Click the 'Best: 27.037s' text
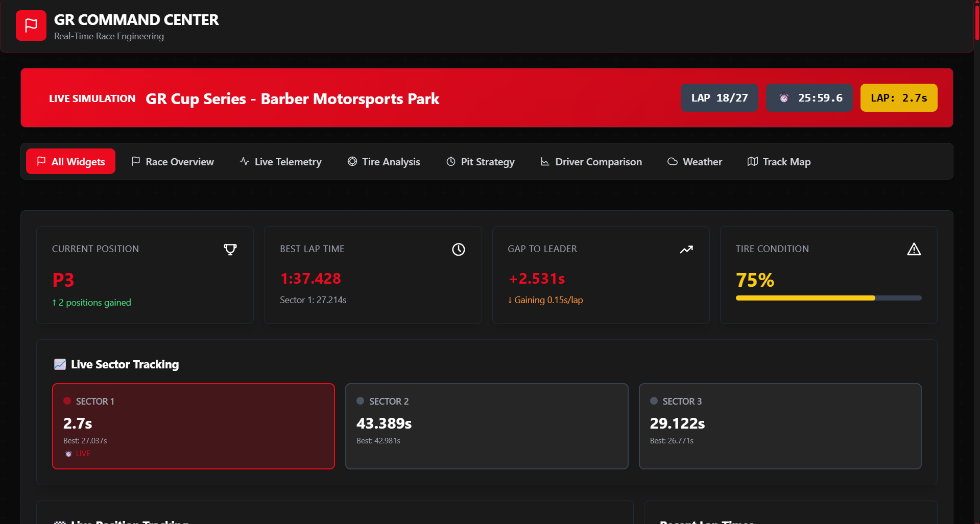The image size is (980, 524). tap(85, 441)
